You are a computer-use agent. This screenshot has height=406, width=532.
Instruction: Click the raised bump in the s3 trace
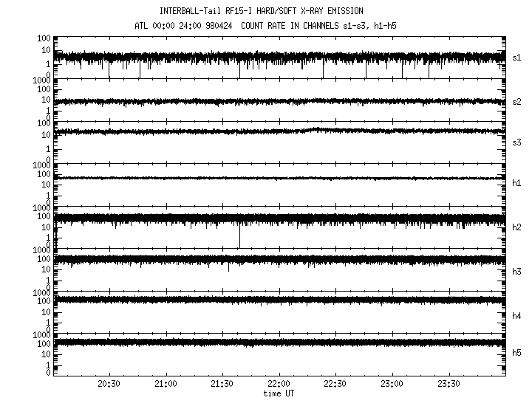pyautogui.click(x=316, y=129)
